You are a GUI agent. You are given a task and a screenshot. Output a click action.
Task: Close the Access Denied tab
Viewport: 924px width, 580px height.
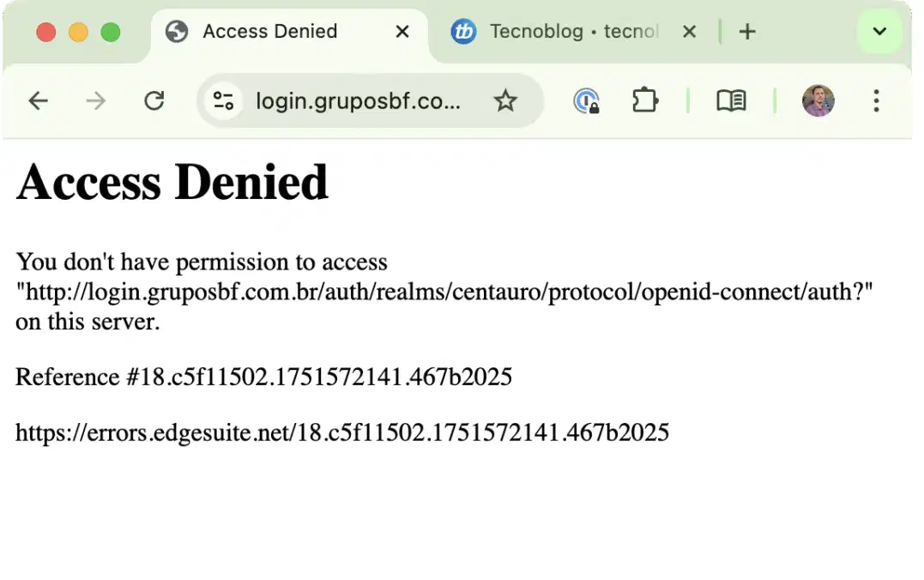(x=402, y=31)
